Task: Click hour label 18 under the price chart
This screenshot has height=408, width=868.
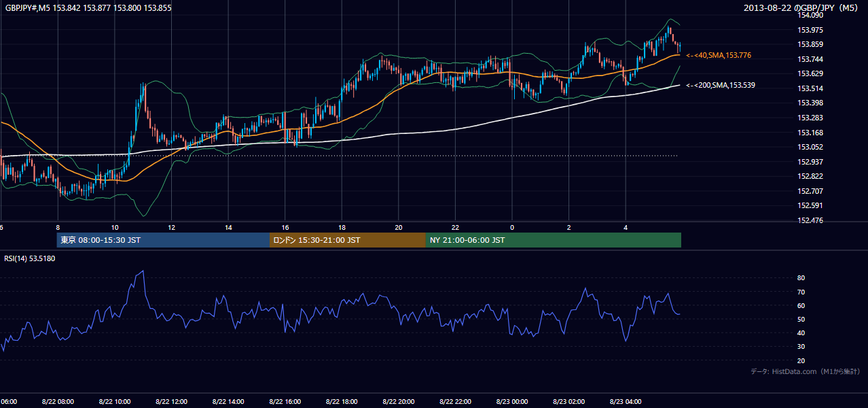Action: [x=342, y=228]
